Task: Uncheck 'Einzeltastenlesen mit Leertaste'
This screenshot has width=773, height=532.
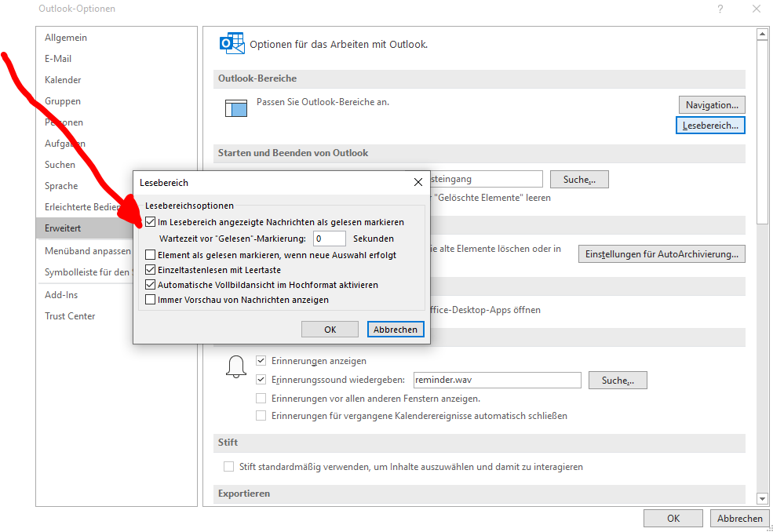Action: (x=151, y=270)
